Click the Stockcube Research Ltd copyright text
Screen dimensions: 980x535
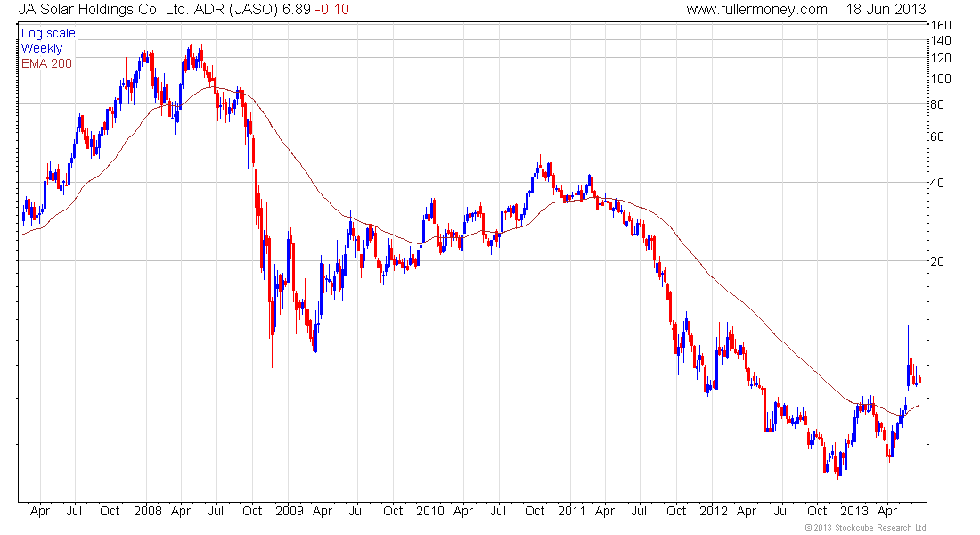point(865,528)
